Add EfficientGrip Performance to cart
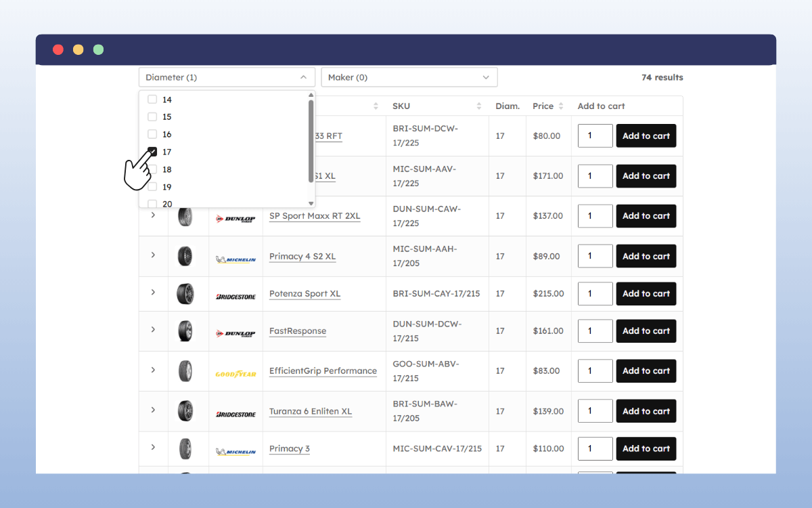 coord(646,371)
